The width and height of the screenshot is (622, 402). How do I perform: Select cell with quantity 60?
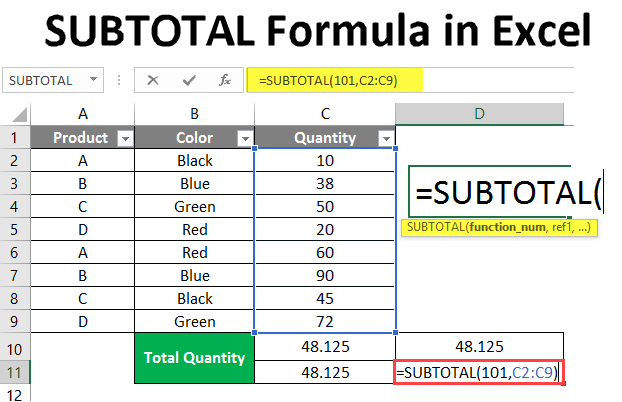pos(325,253)
